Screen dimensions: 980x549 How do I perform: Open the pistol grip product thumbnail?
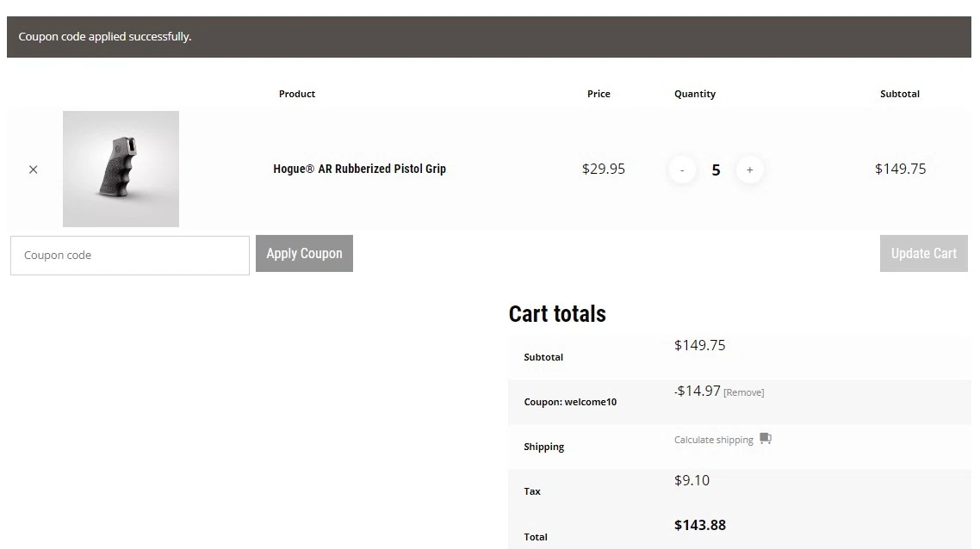pyautogui.click(x=121, y=169)
